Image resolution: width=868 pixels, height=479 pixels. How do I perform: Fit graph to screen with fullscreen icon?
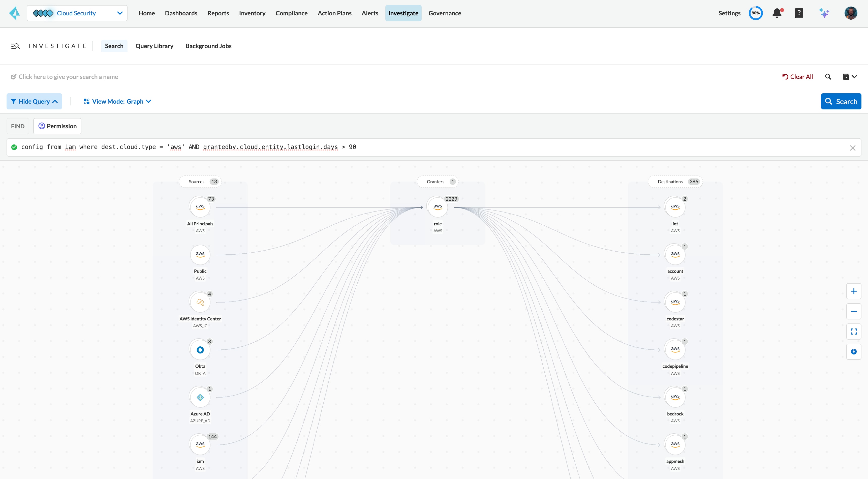[x=854, y=332]
